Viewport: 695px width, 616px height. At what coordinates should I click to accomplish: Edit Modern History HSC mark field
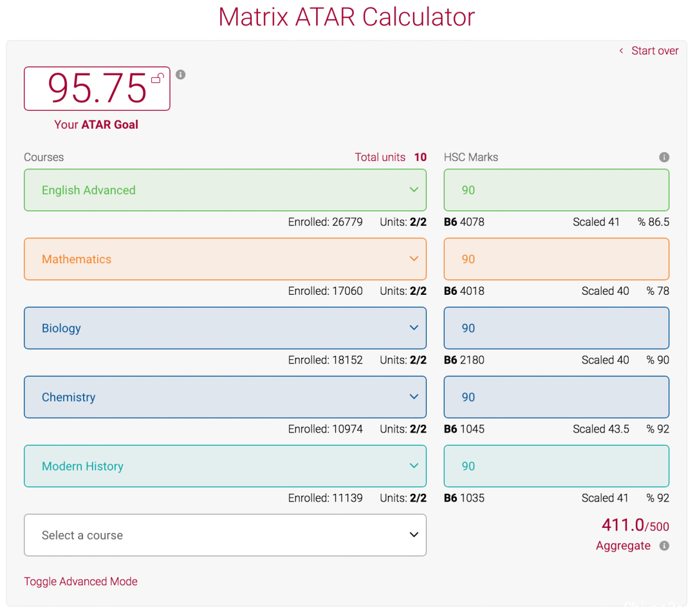(556, 466)
